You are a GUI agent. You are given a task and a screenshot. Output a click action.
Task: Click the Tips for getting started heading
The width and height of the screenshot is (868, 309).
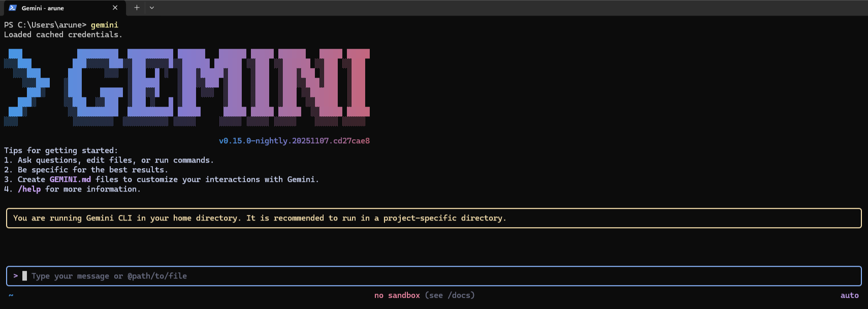click(61, 150)
